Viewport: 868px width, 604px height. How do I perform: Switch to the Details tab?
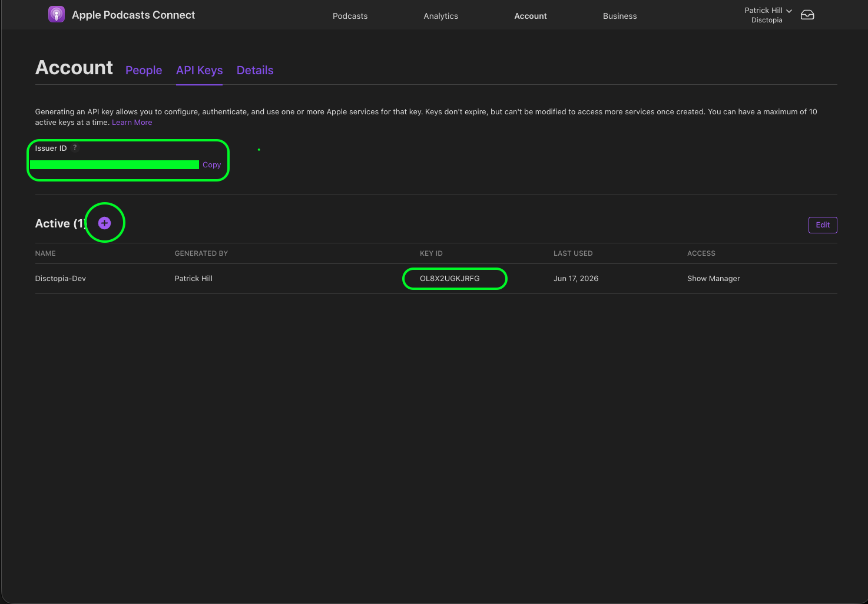pos(255,70)
